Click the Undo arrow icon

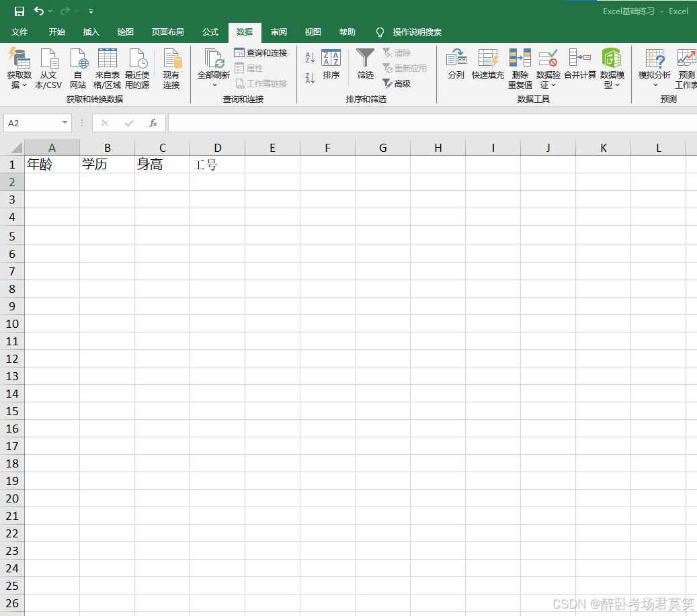pos(39,11)
